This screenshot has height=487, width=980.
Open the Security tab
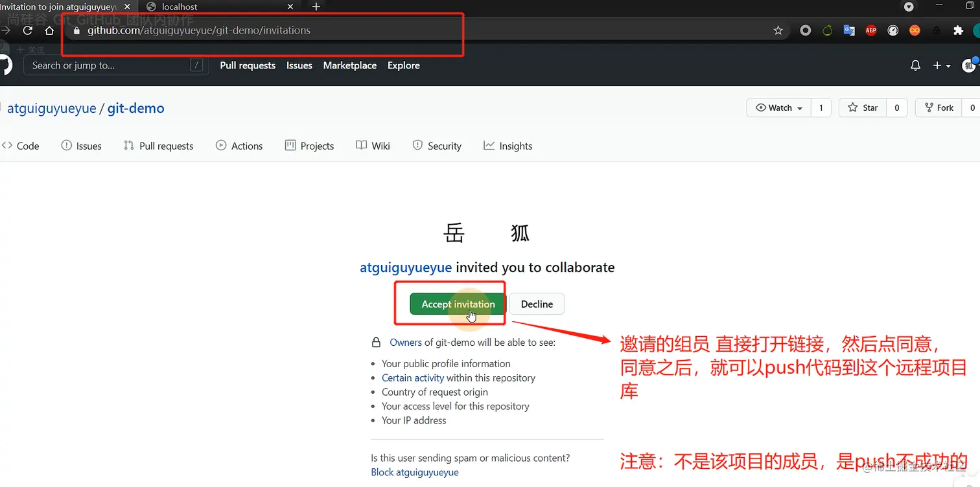[x=437, y=146]
